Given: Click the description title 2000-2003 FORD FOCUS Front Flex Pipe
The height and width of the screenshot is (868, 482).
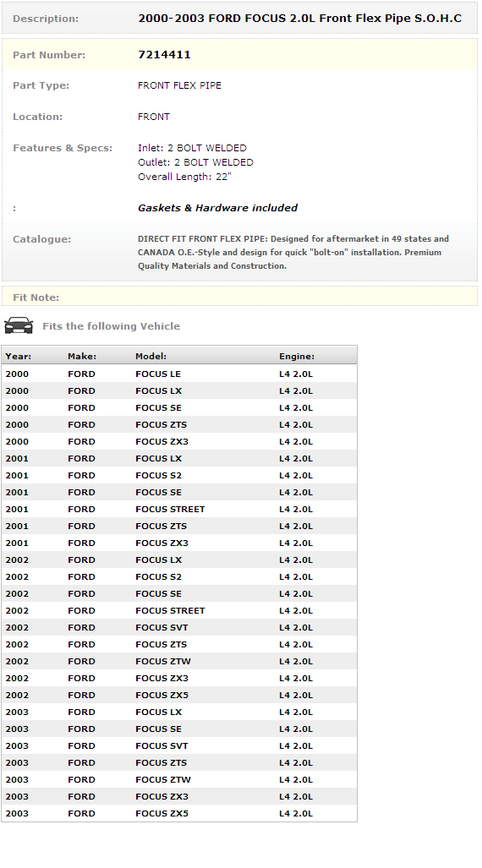Looking at the screenshot, I should coord(299,19).
